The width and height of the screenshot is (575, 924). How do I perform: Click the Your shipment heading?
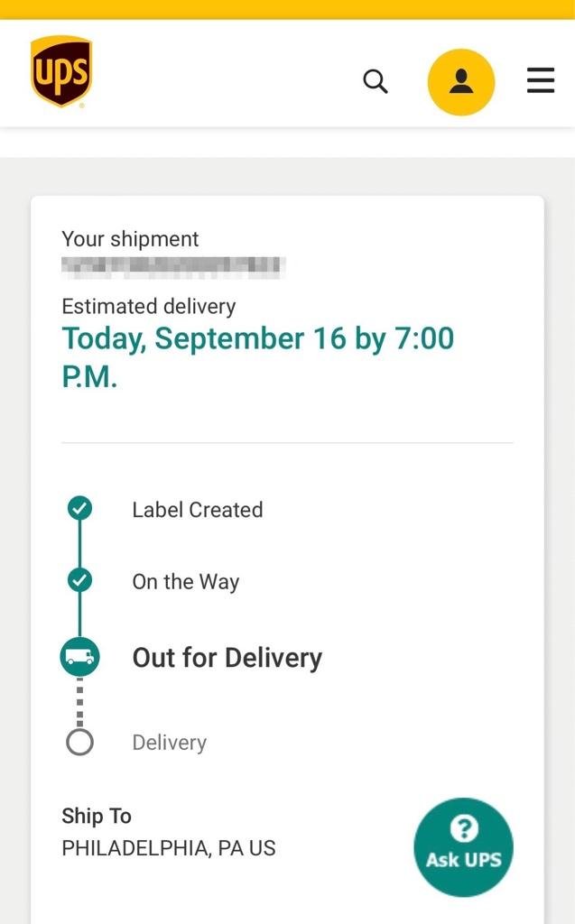click(130, 239)
